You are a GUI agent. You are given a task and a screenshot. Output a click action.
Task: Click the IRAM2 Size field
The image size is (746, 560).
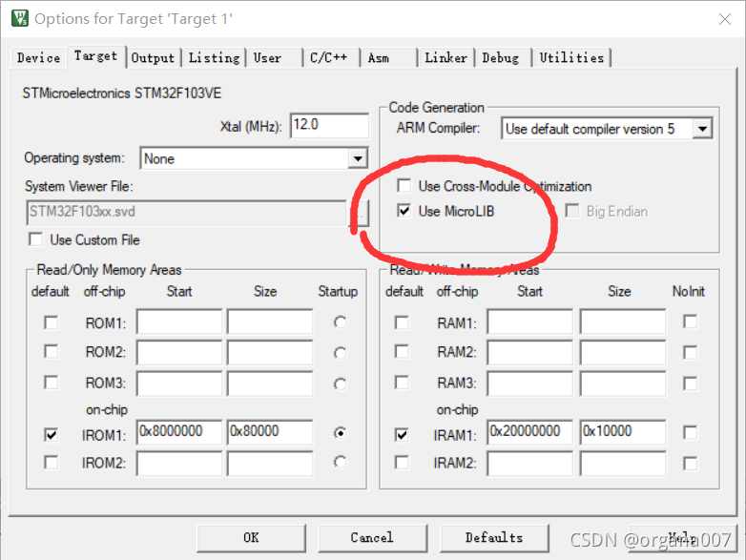coord(623,464)
